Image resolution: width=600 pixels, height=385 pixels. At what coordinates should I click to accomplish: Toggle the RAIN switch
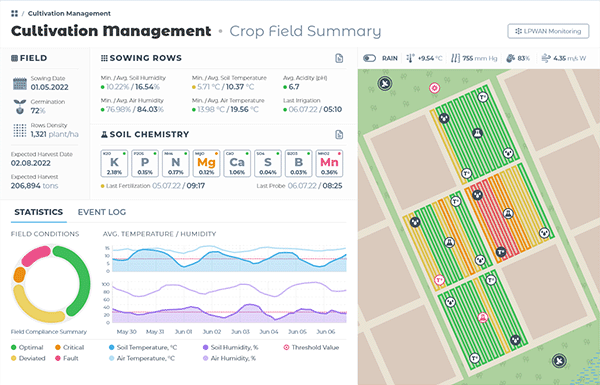click(370, 58)
